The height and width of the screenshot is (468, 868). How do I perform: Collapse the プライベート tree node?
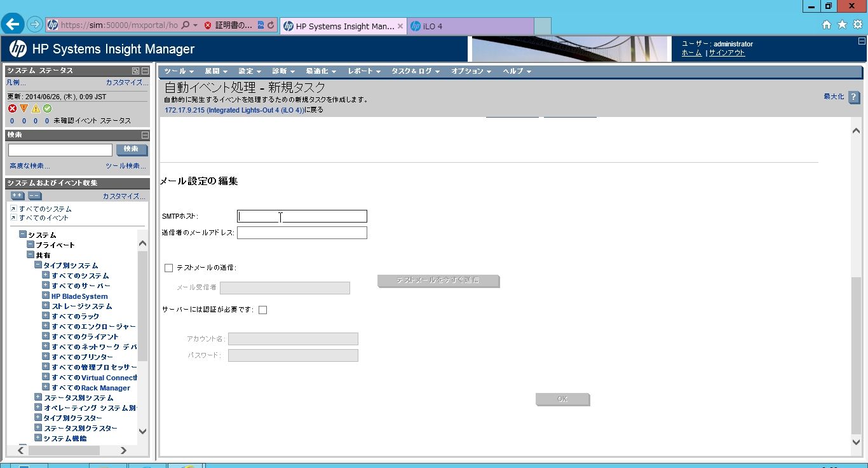31,245
